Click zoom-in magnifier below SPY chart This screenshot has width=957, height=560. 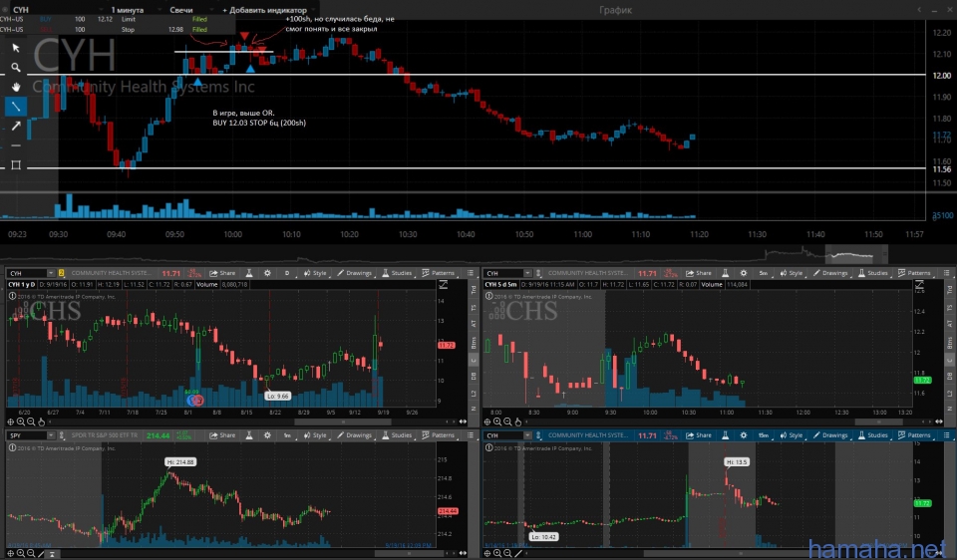[21, 554]
